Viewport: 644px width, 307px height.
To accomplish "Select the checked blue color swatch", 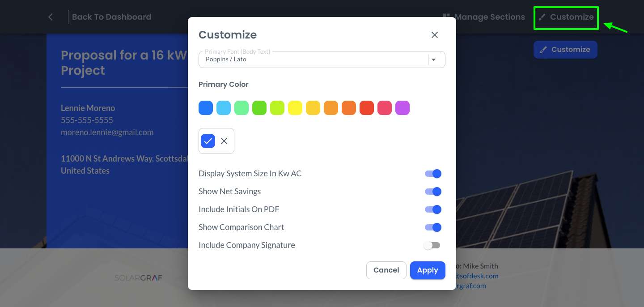I will pos(208,141).
